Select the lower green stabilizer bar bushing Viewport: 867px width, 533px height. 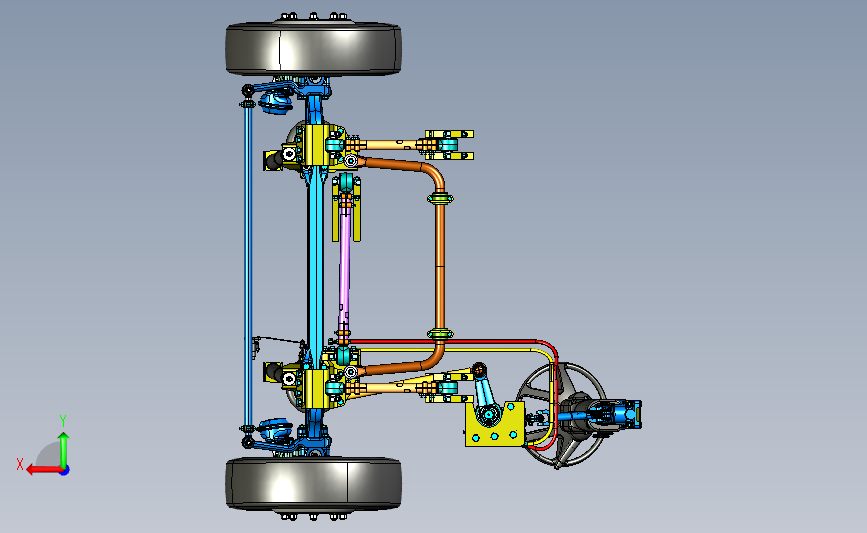point(440,333)
